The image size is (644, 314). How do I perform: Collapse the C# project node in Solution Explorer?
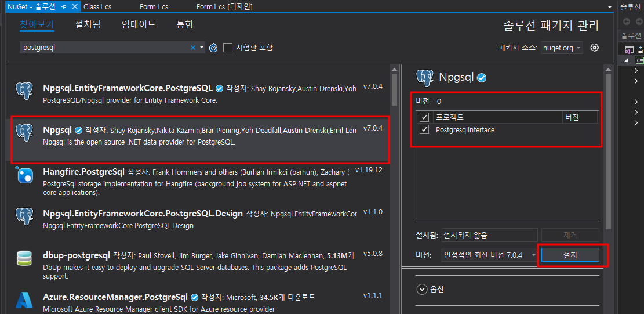[x=627, y=60]
